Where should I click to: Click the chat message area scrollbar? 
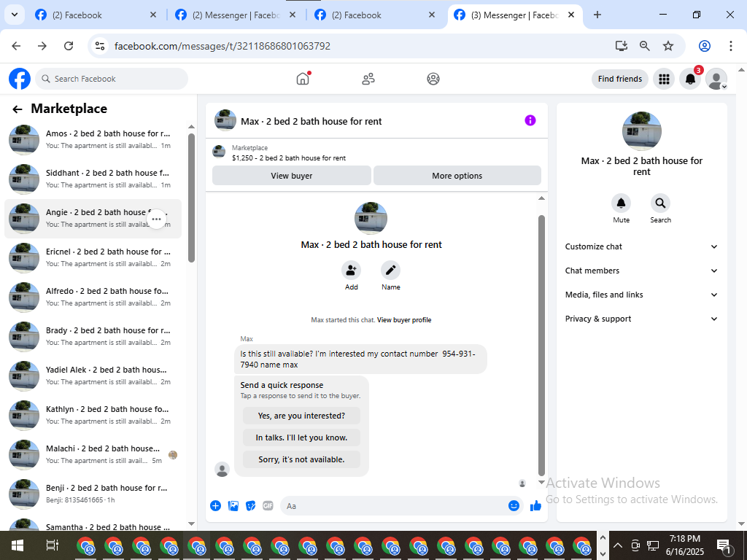coord(541,345)
